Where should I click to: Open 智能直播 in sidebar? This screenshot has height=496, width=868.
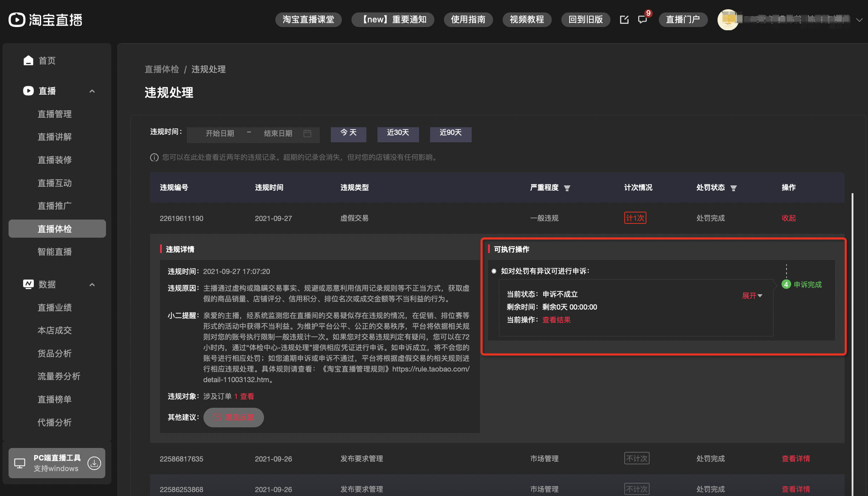point(55,252)
